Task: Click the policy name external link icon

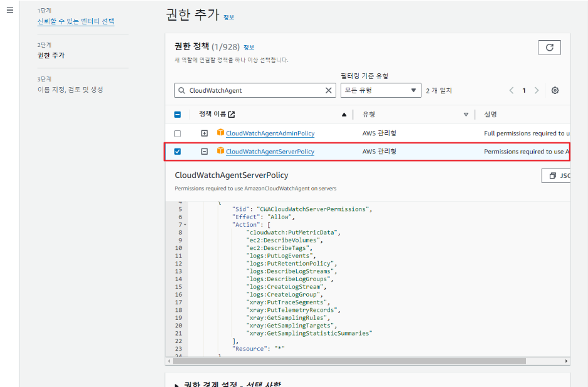Action: [x=232, y=115]
